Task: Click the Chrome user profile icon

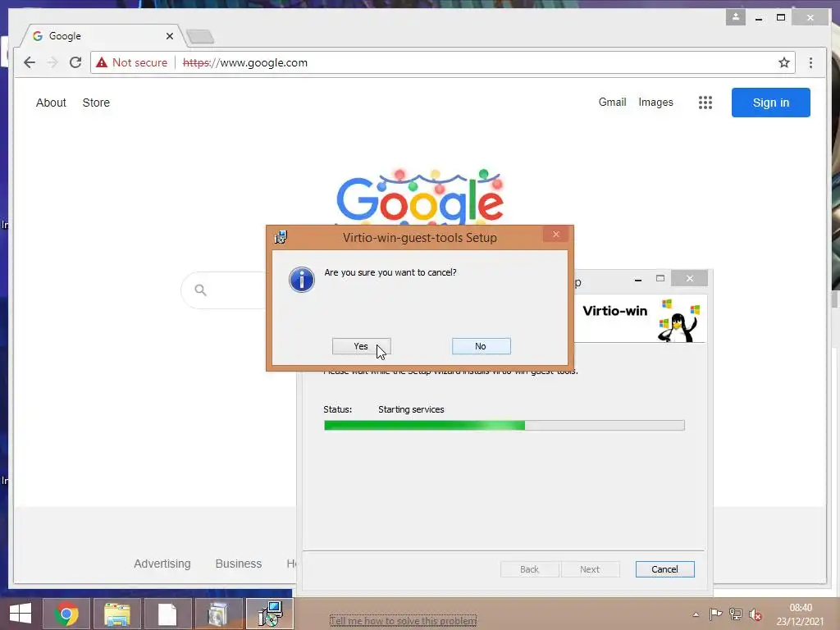Action: (x=736, y=17)
